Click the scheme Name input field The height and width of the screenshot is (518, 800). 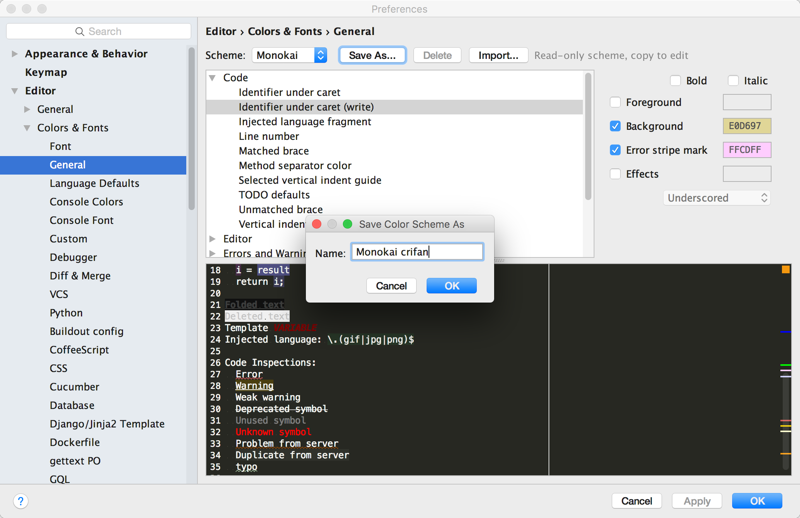point(417,252)
